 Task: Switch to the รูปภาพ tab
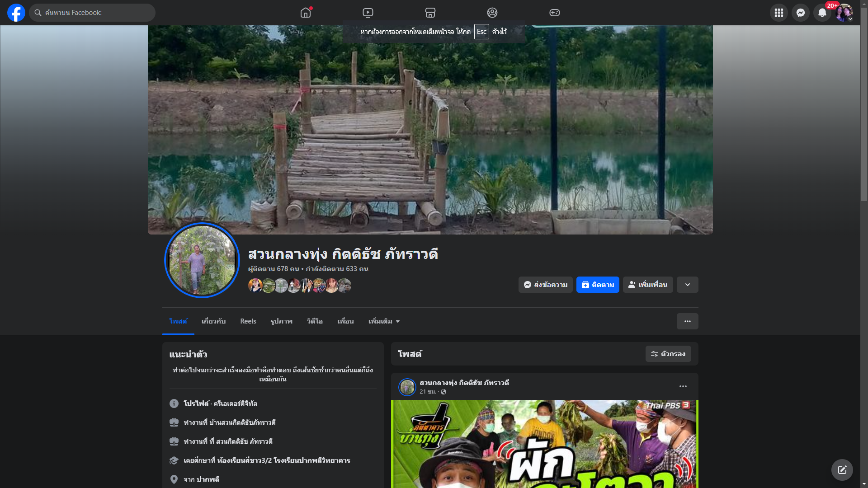(x=281, y=321)
